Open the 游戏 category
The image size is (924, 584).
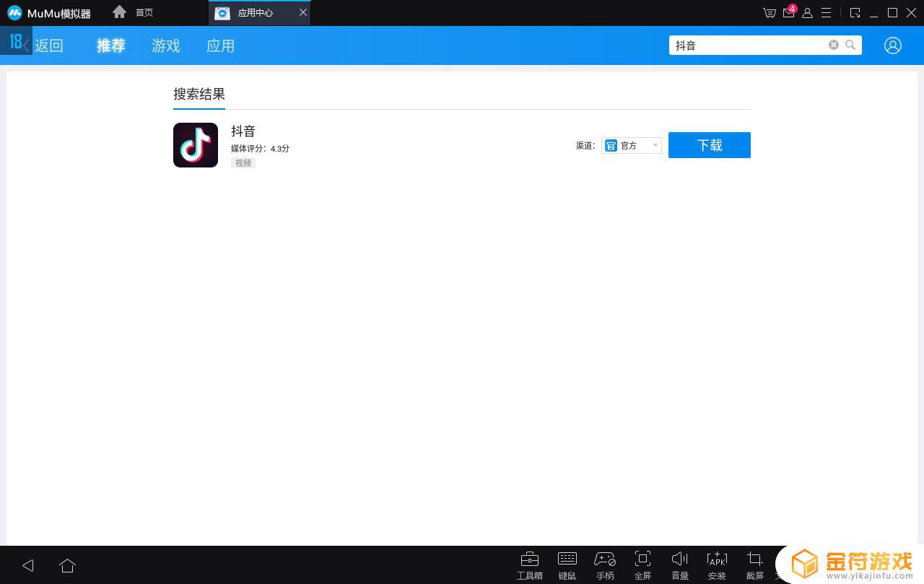tap(166, 45)
